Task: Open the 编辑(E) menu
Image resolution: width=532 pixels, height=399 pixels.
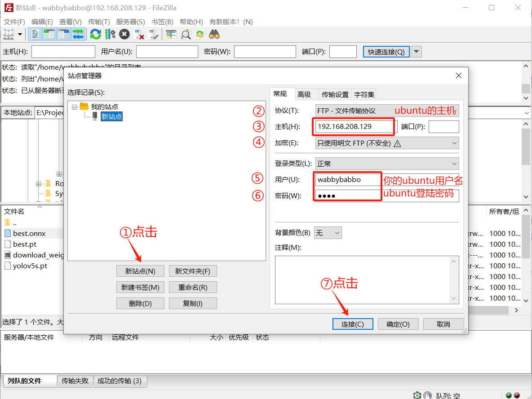Action: tap(42, 22)
